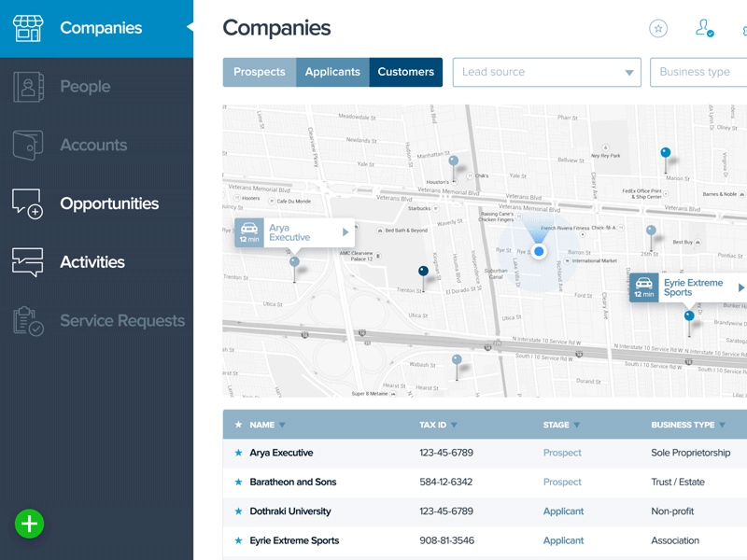
Task: Open the Lead source dropdown
Action: point(546,72)
